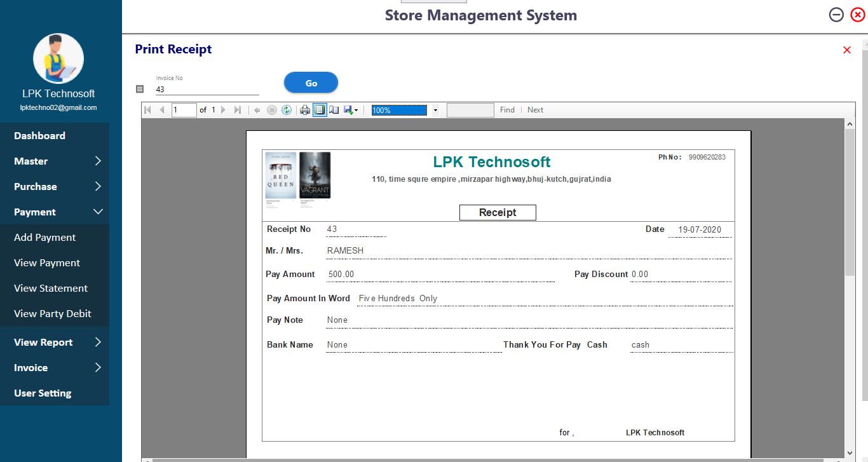This screenshot has width=868, height=462.
Task: Close the Print Receipt panel with red X
Action: tap(846, 50)
